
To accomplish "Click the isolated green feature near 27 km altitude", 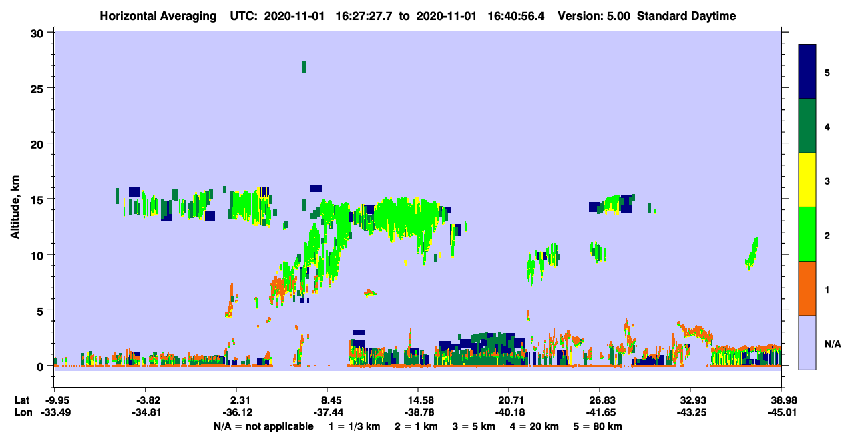I will click(x=304, y=67).
